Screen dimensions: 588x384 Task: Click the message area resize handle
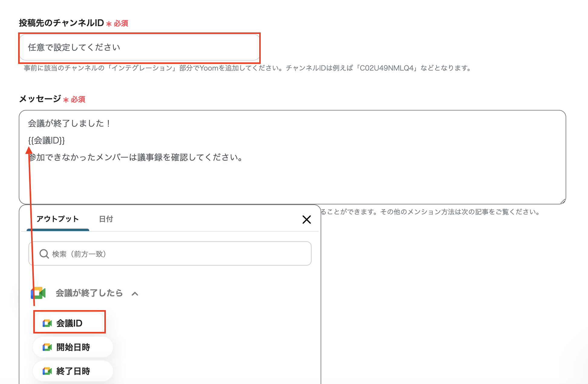coord(563,201)
